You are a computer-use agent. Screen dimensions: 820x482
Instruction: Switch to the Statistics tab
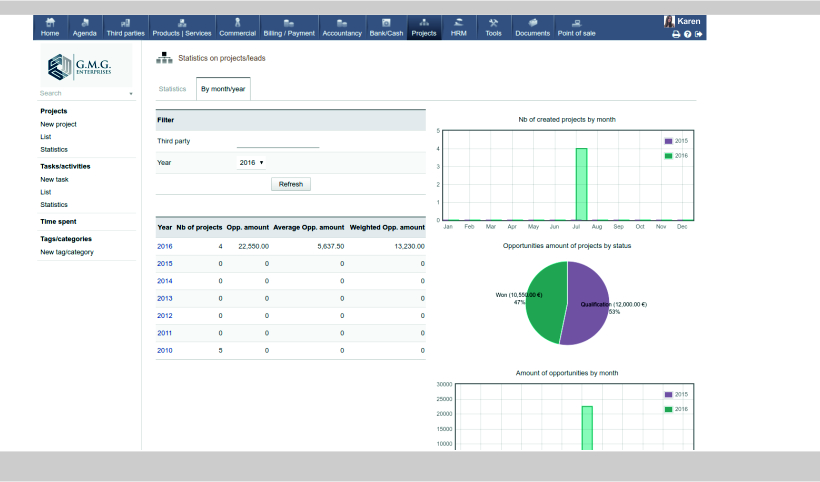click(172, 89)
